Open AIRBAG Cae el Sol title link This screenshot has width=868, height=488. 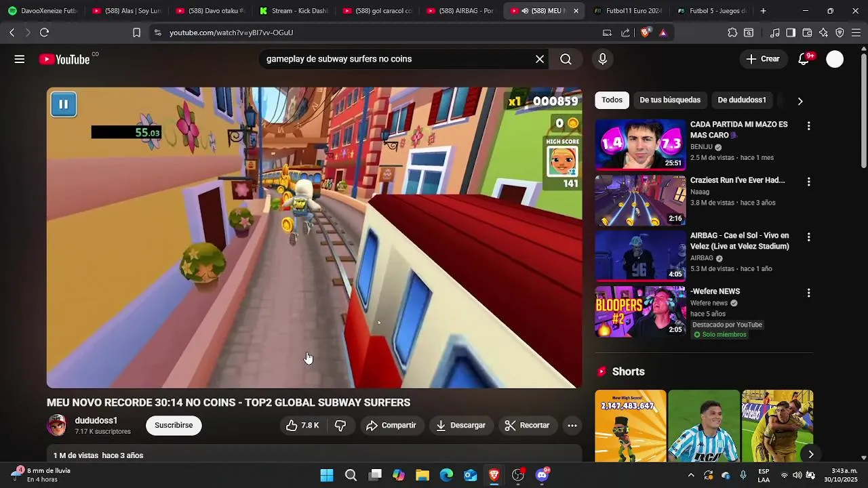coord(740,241)
